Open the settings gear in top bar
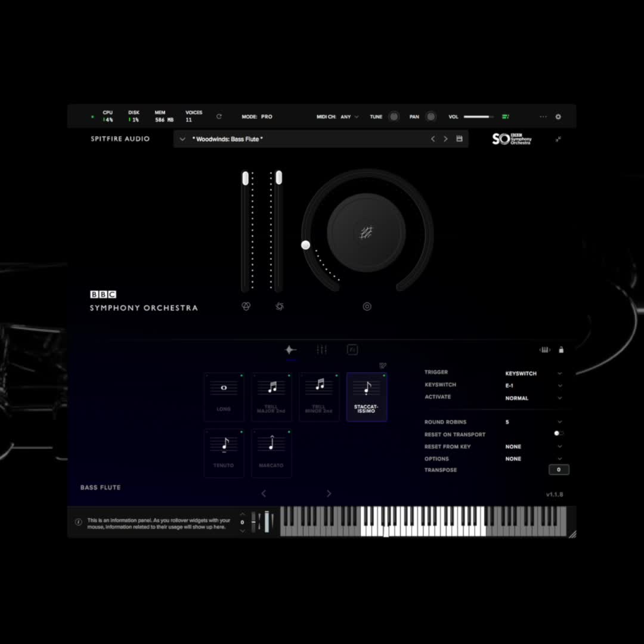The width and height of the screenshot is (644, 644). tap(558, 117)
